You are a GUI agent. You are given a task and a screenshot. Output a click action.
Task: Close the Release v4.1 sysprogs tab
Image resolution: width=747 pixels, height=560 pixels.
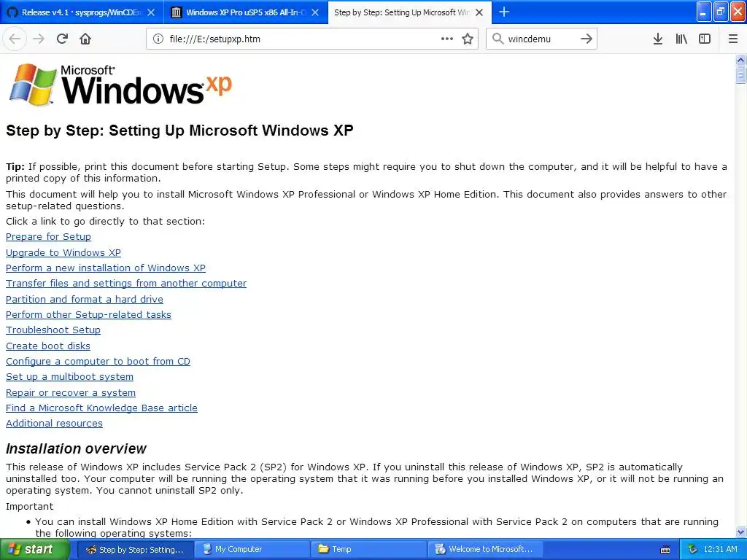150,12
